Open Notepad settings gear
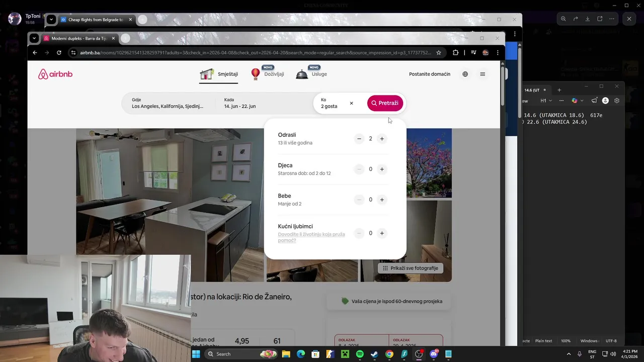Screen dimensions: 644x362 pos(617,101)
